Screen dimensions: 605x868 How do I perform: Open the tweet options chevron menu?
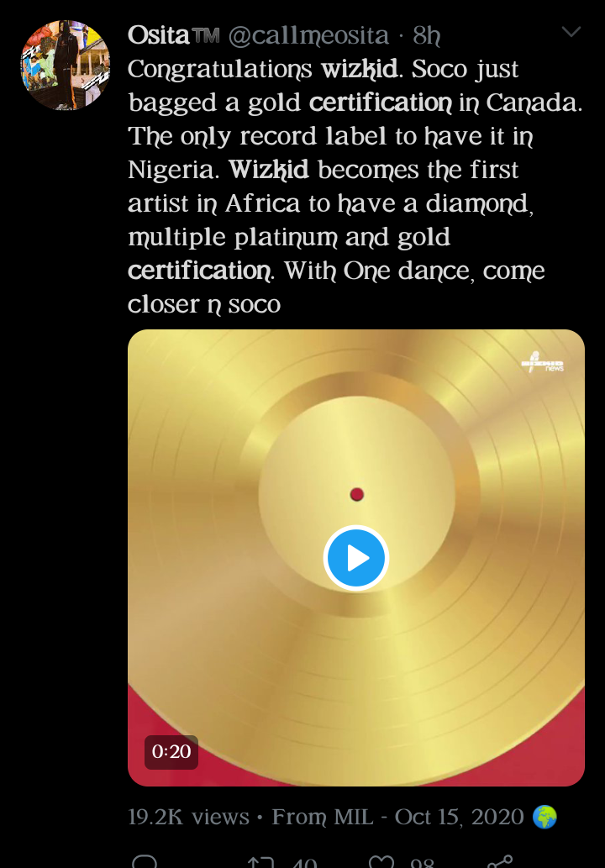[x=571, y=32]
